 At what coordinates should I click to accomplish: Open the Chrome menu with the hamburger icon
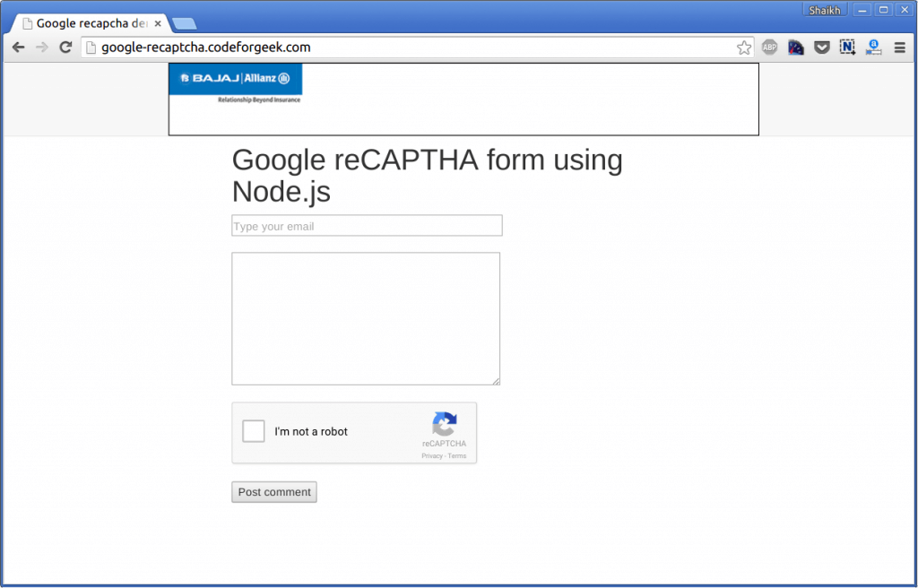click(x=899, y=47)
